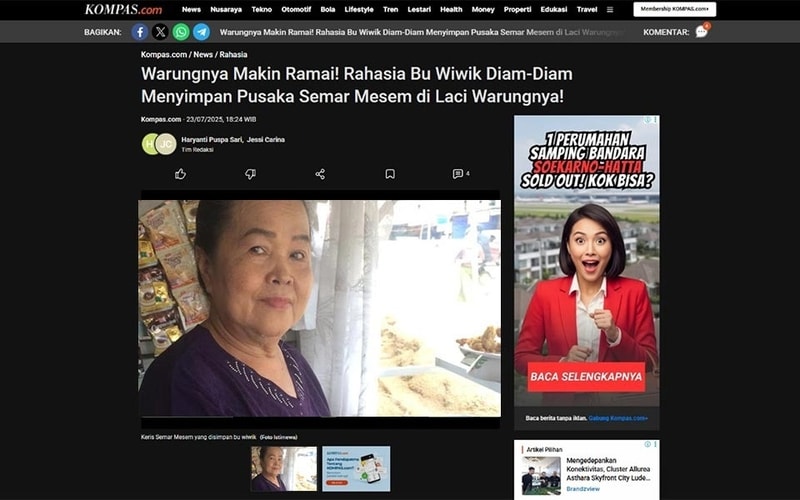Open the Tren menu
The width and height of the screenshot is (800, 500).
tap(390, 10)
